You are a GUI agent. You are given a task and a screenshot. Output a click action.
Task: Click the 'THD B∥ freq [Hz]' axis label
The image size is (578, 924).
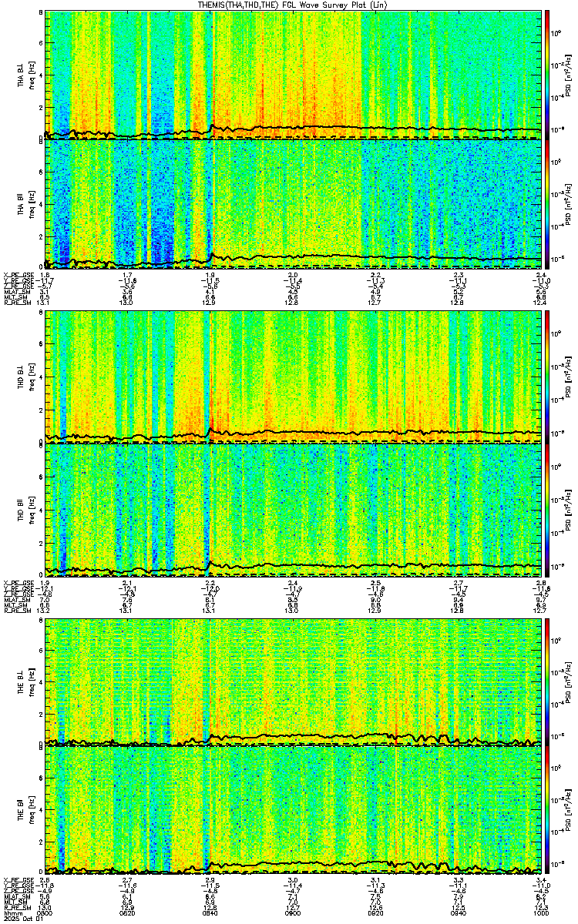27,510
